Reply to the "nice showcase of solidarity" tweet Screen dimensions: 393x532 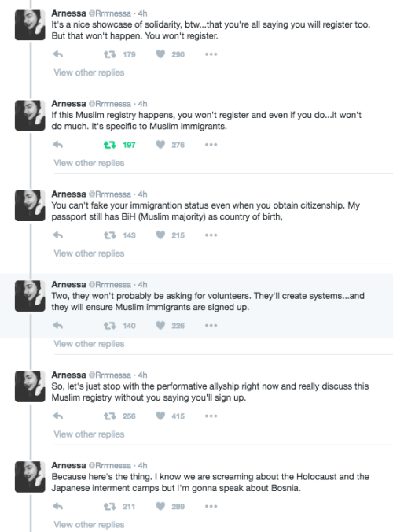[58, 54]
